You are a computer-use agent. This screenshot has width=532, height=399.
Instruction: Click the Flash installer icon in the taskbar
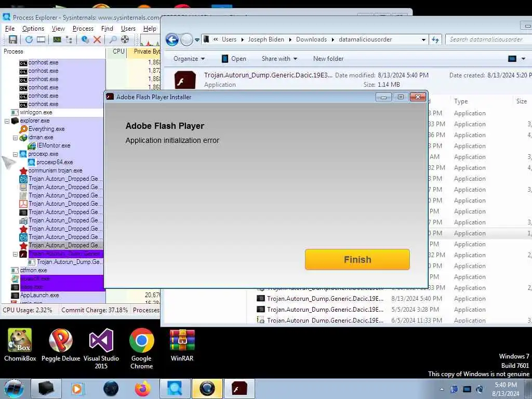pos(239,389)
